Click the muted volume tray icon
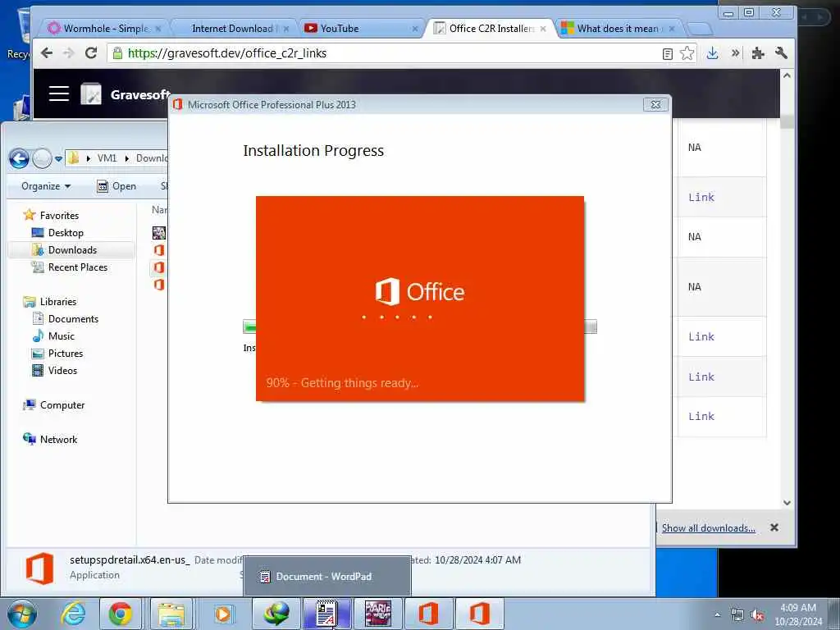 (757, 615)
